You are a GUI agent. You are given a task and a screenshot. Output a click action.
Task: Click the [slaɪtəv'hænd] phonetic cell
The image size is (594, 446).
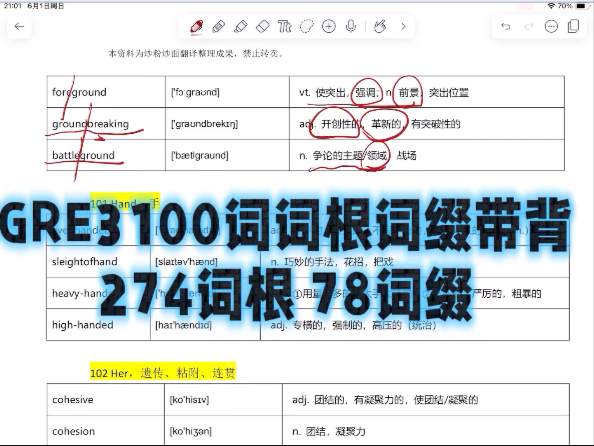click(205, 261)
